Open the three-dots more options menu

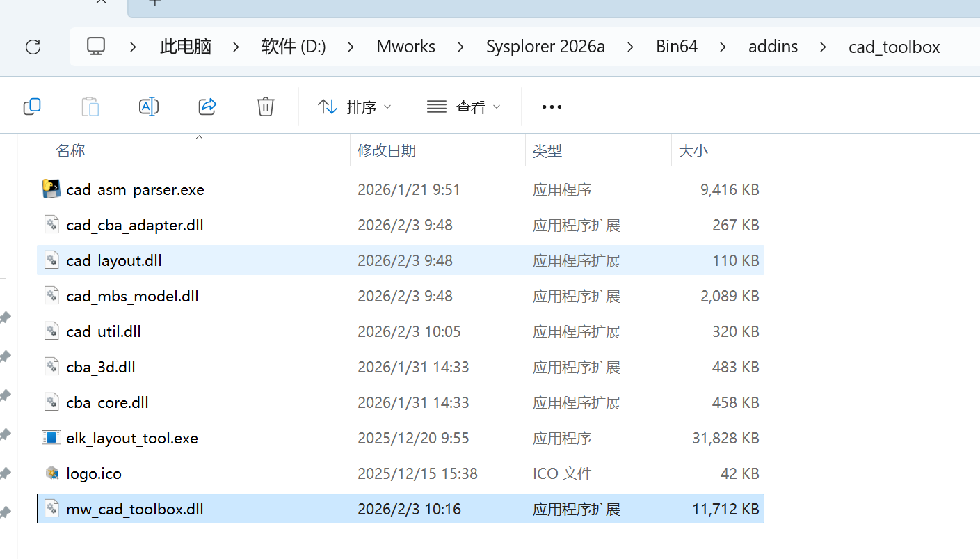coord(552,107)
